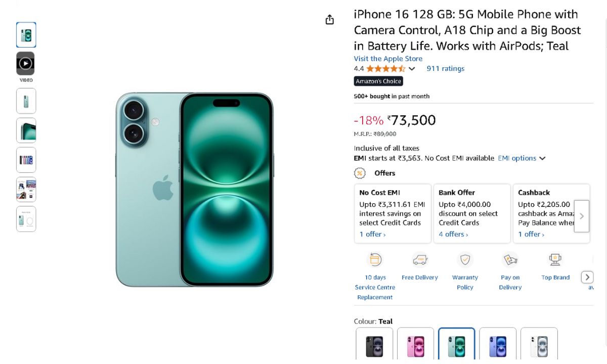
Task: Click the Pay on Delivery icon
Action: (510, 260)
